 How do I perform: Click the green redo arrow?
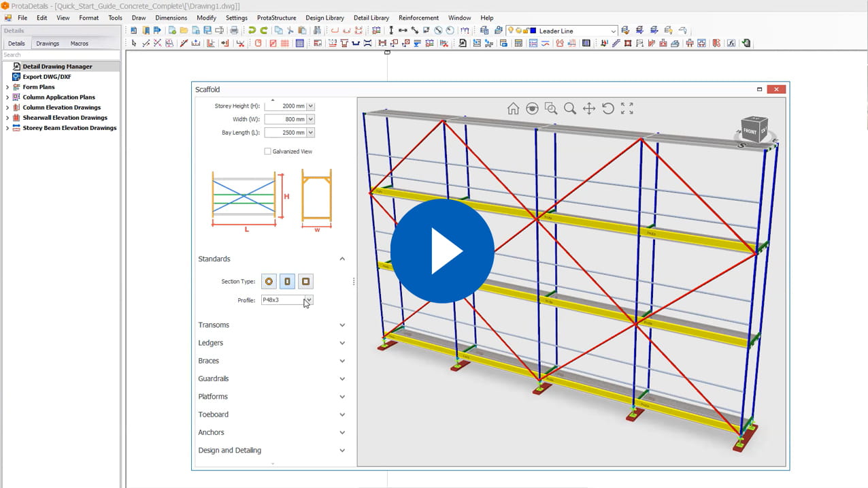pyautogui.click(x=263, y=30)
